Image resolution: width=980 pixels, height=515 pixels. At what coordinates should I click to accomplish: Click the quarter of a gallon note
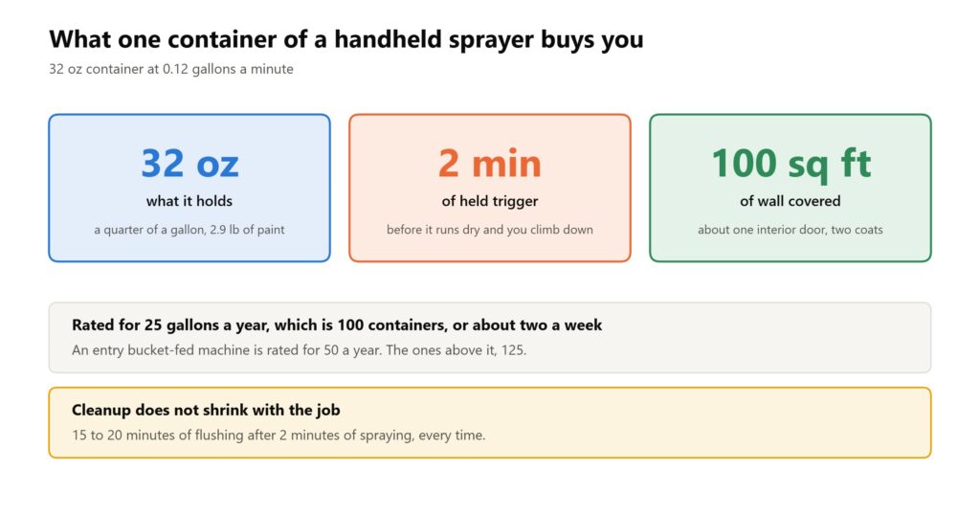[189, 230]
